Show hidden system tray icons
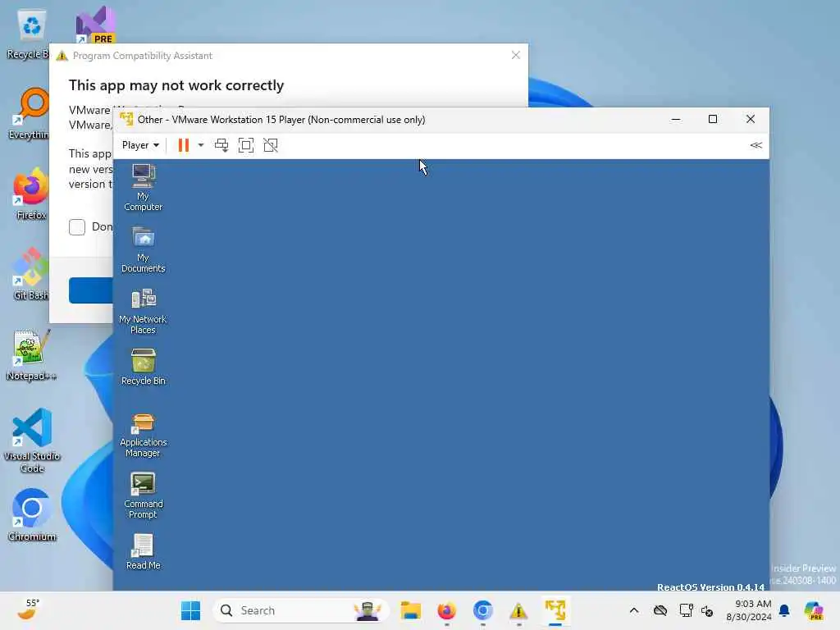This screenshot has height=630, width=840. coord(634,610)
